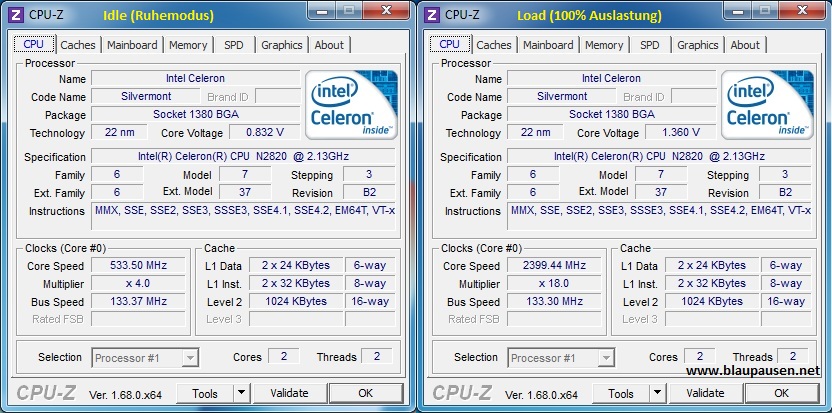Click Name field Intel Celeron in Idle window

(x=195, y=78)
